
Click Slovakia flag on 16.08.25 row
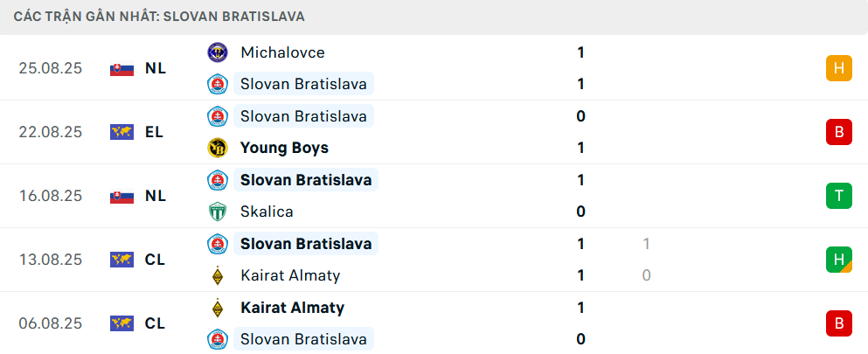(122, 196)
